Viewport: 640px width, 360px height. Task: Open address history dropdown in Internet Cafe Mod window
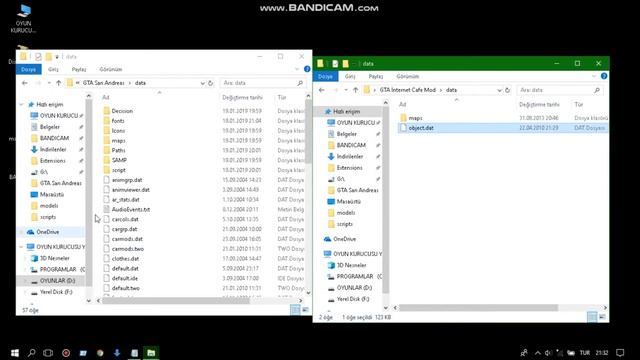pyautogui.click(x=499, y=90)
